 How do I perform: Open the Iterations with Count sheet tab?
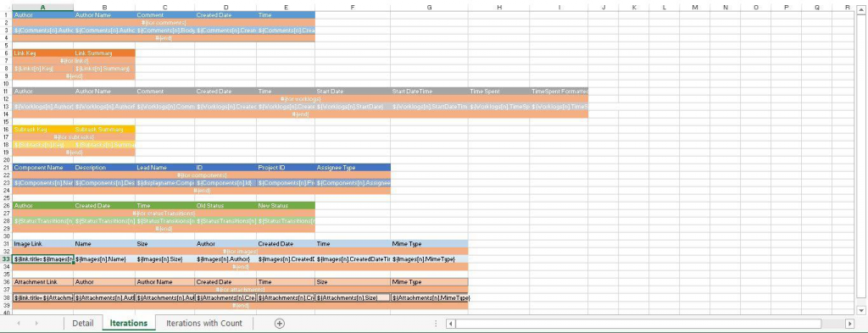[204, 324]
